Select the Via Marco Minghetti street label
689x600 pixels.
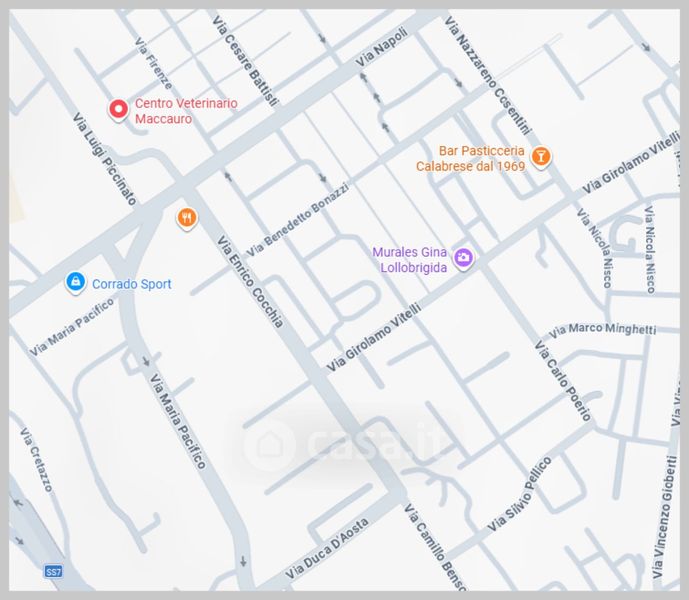pyautogui.click(x=603, y=329)
